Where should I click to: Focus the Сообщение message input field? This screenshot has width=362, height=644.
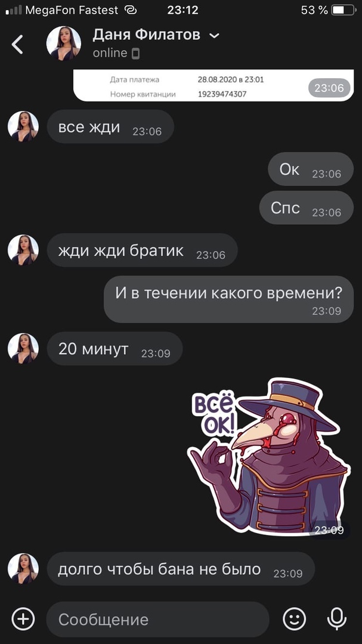coord(158,620)
